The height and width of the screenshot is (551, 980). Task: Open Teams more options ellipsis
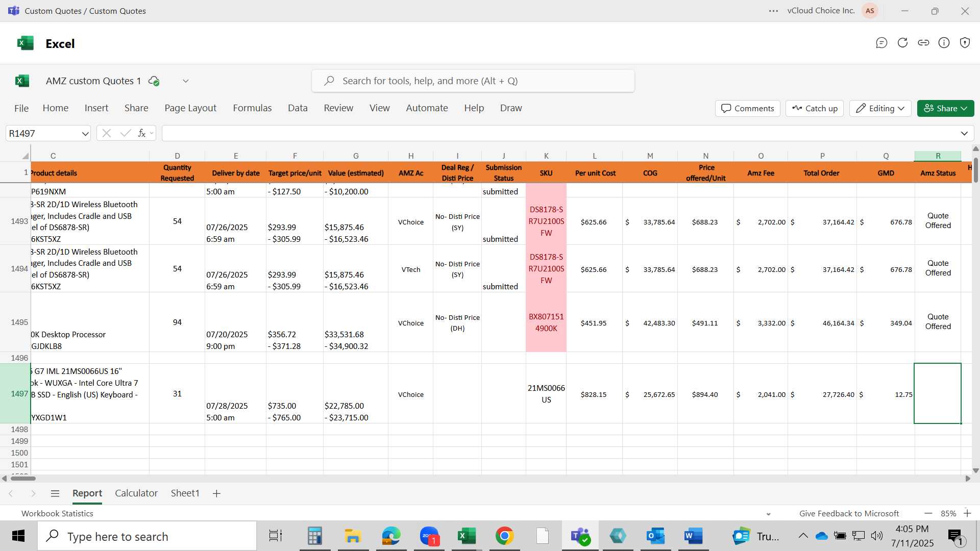pyautogui.click(x=773, y=11)
